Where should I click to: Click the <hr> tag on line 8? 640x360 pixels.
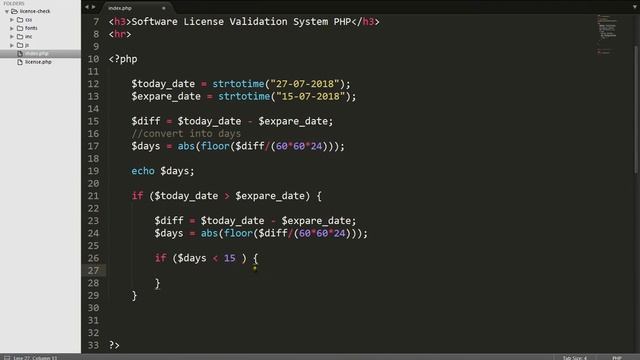pyautogui.click(x=120, y=34)
